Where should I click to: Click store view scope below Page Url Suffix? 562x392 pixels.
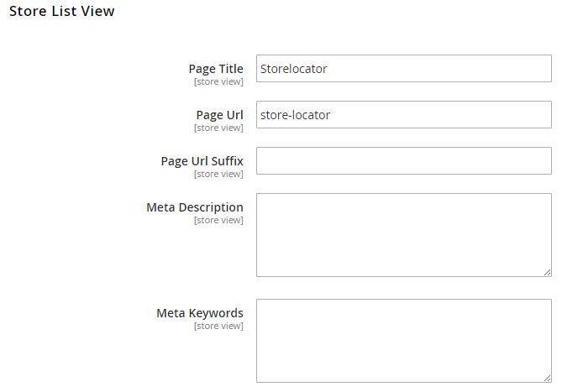pyautogui.click(x=218, y=175)
